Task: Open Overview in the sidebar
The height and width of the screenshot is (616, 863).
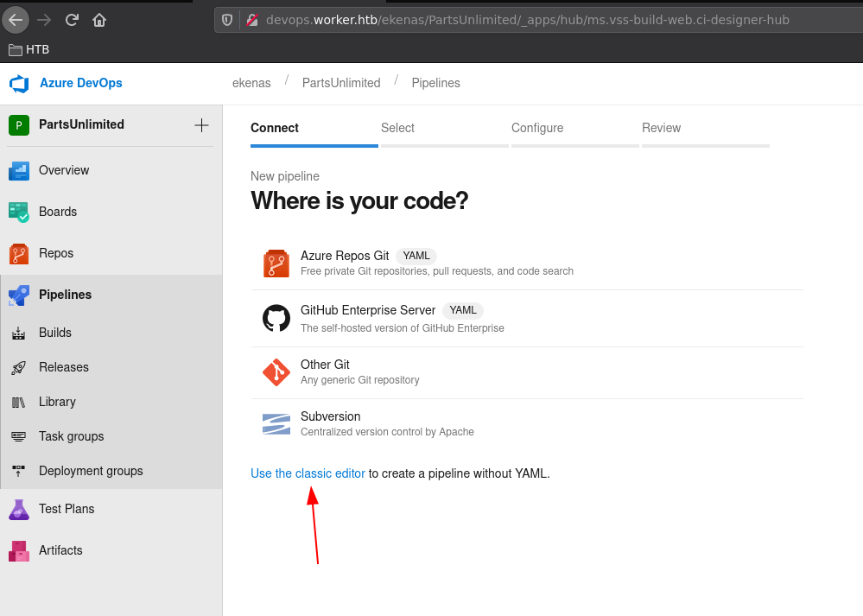Action: click(111, 171)
